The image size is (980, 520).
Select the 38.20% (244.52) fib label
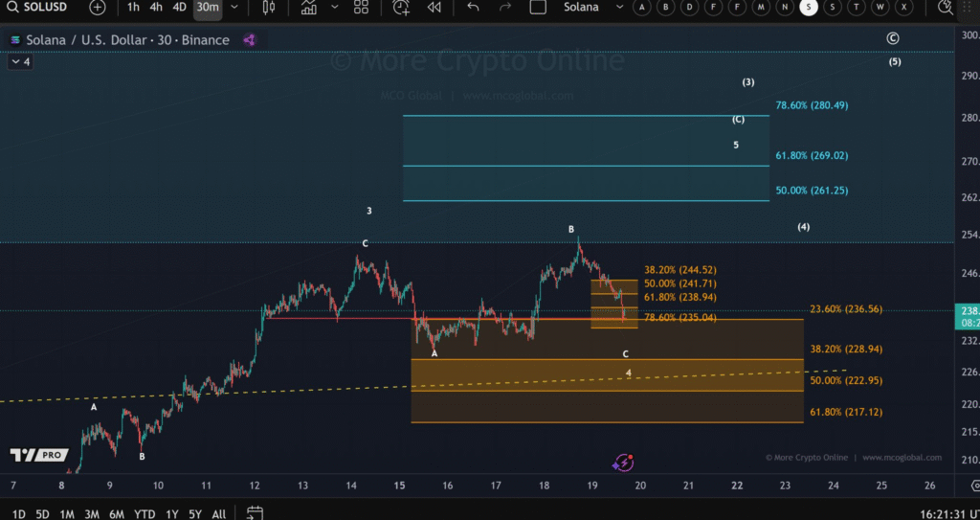point(680,270)
